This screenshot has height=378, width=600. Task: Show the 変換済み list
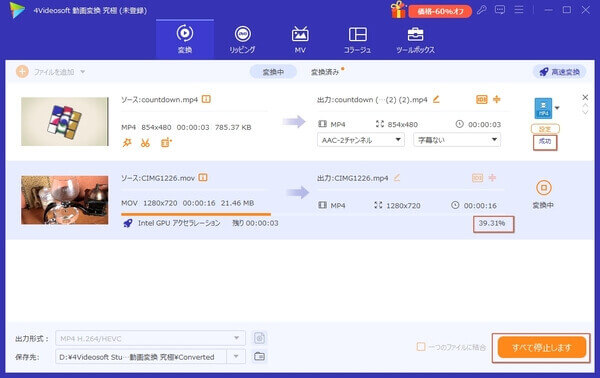(325, 72)
